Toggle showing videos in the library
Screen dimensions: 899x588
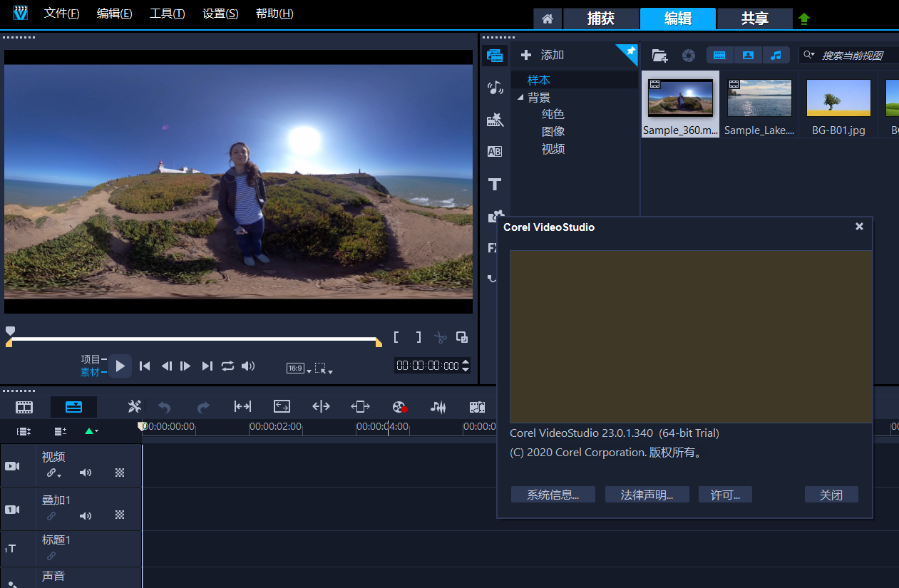tap(720, 55)
